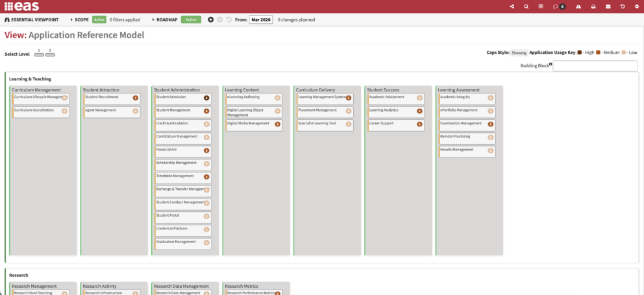Open the Student Admission application block
Screen dimensions: 644x295
(x=183, y=99)
